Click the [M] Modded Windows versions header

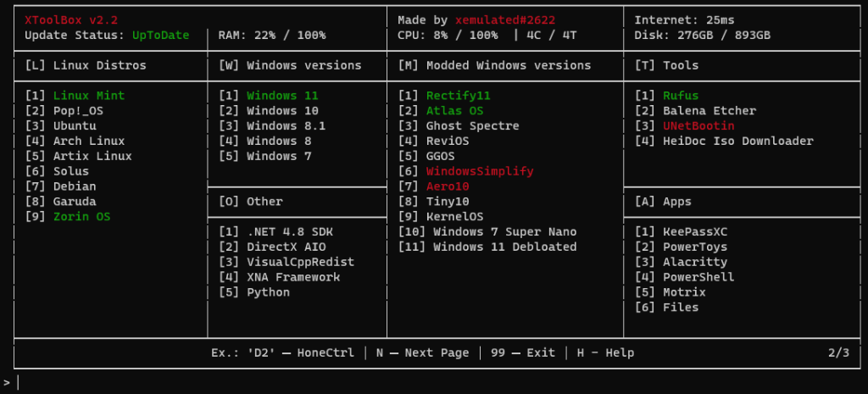pyautogui.click(x=494, y=65)
